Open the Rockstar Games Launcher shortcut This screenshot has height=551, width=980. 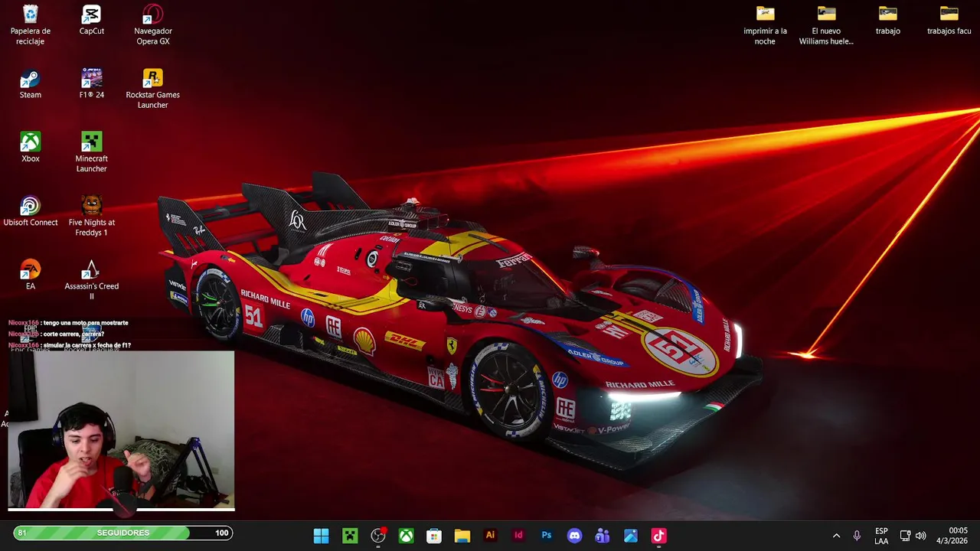point(152,89)
